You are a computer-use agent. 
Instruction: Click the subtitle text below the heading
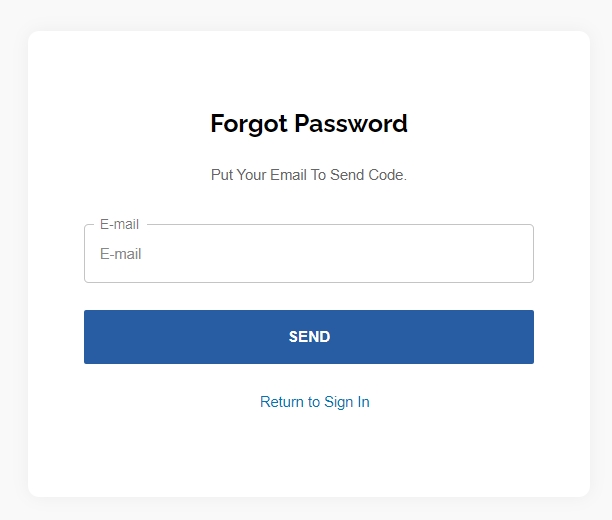point(309,175)
